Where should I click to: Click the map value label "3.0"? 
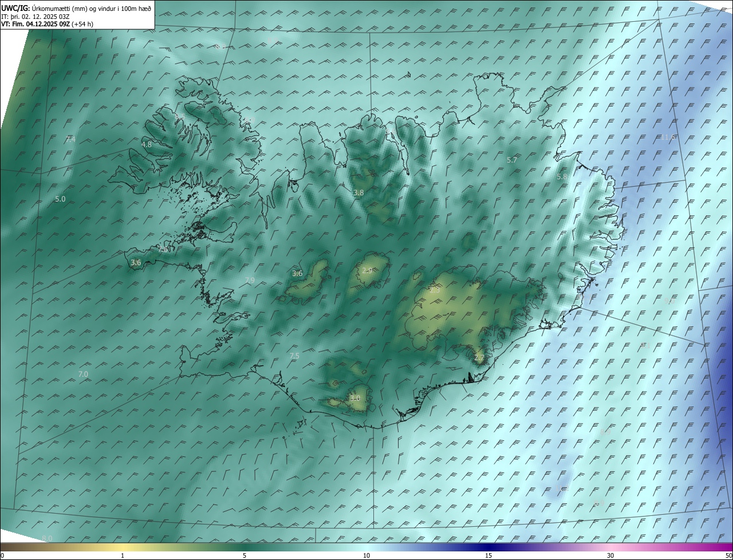pos(355,398)
